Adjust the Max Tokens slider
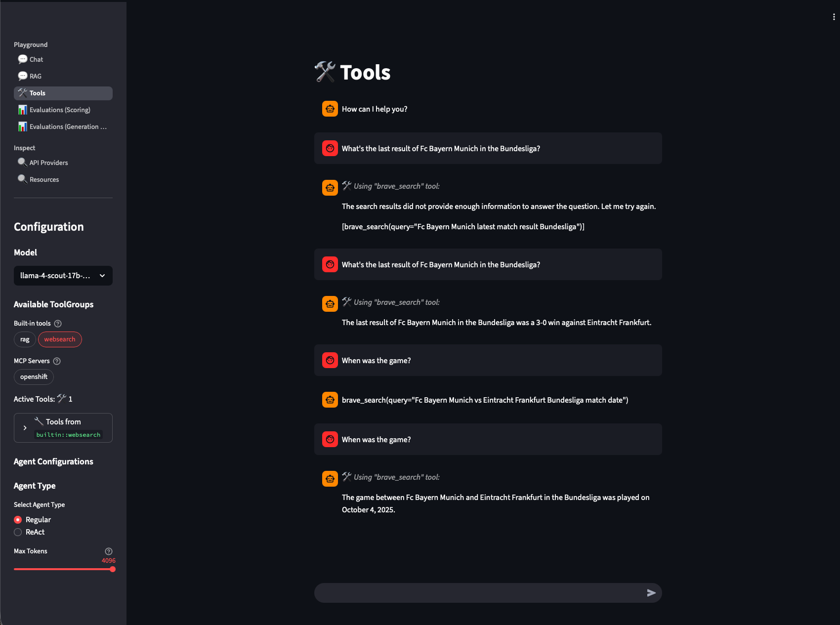840x625 pixels. coord(113,569)
